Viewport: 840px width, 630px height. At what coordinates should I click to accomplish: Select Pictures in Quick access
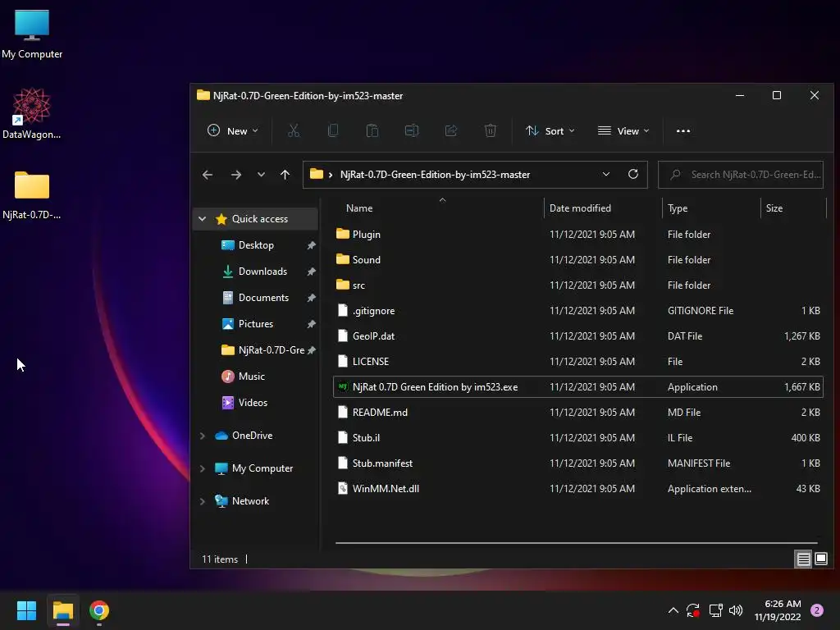pyautogui.click(x=256, y=323)
